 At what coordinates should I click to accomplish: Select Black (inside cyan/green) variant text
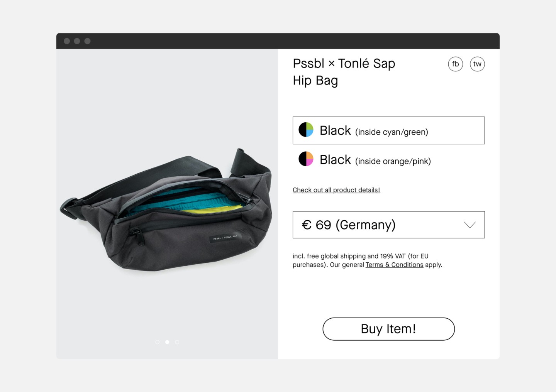[x=374, y=131]
